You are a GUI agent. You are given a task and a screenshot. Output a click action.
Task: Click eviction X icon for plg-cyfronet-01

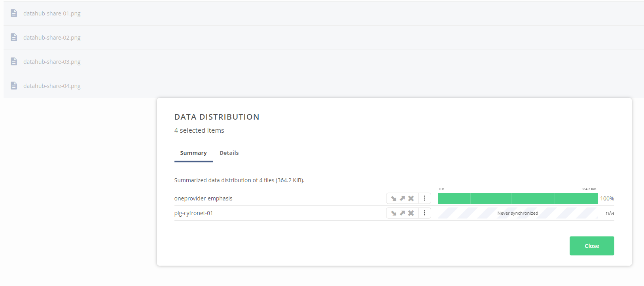(411, 213)
